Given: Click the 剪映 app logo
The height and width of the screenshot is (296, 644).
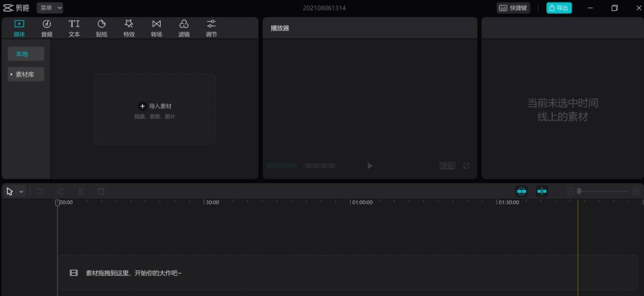Looking at the screenshot, I should [x=16, y=8].
